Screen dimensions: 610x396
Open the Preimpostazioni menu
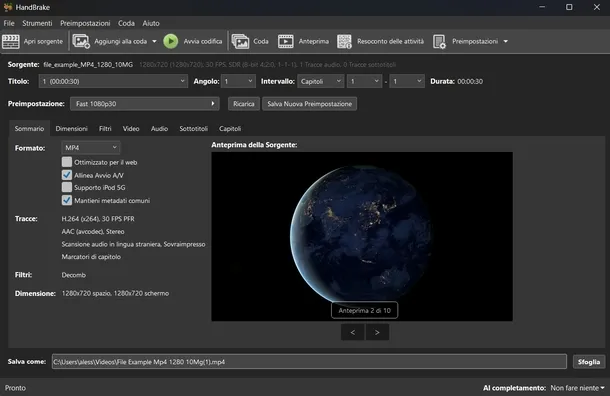point(85,23)
